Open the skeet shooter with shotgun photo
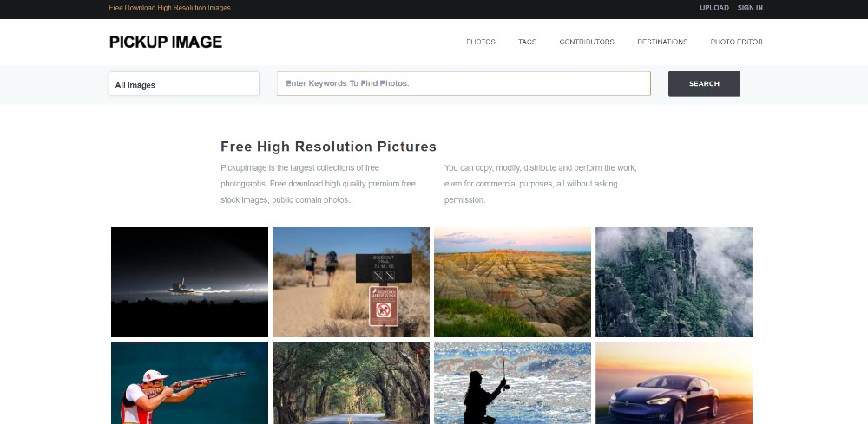868x424 pixels. tap(189, 382)
